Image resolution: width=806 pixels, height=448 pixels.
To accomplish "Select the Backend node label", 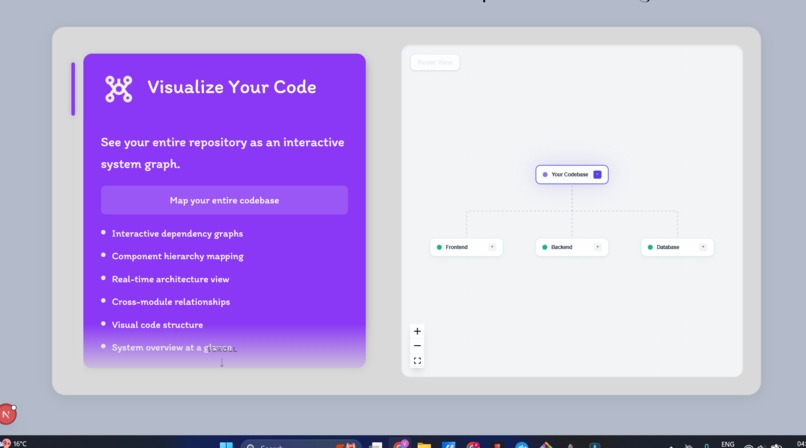I will coord(561,247).
